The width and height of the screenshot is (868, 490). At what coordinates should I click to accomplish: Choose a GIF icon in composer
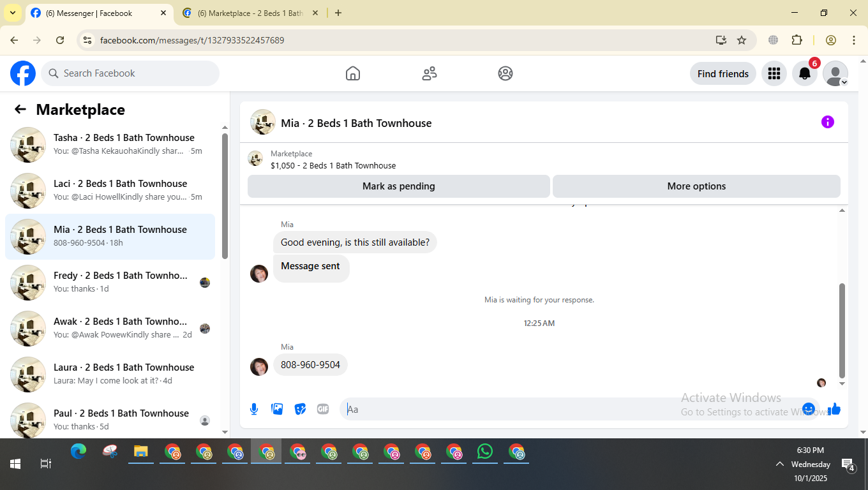tap(323, 409)
